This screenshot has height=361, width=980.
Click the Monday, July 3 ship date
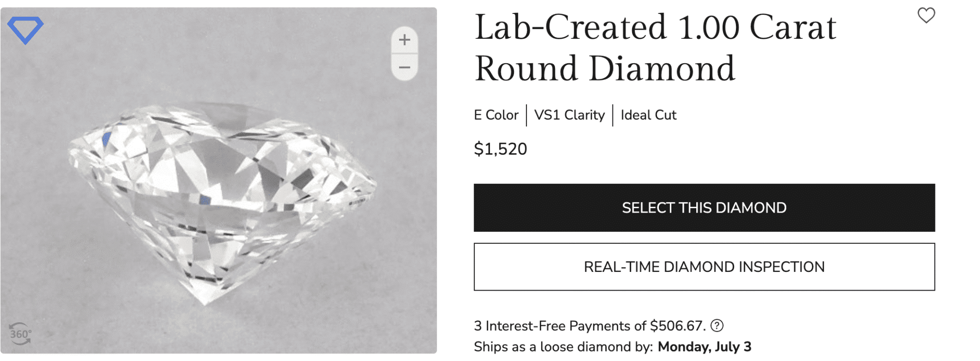(704, 347)
